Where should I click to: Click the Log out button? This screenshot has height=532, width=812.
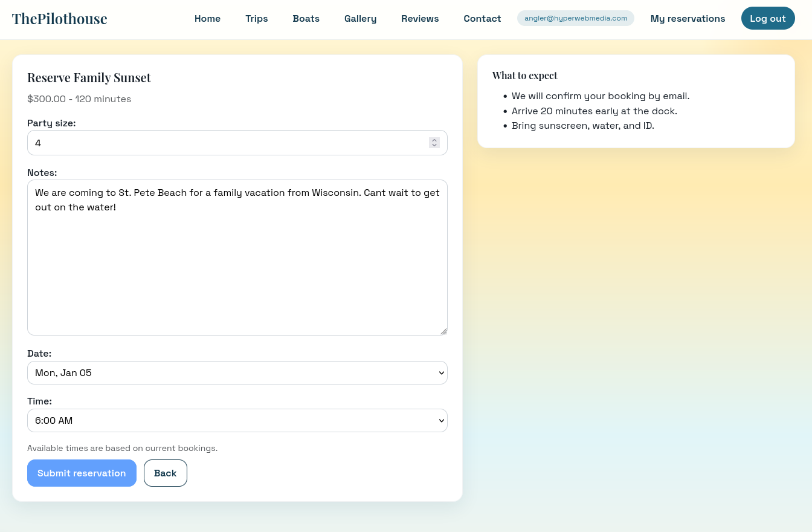(768, 18)
